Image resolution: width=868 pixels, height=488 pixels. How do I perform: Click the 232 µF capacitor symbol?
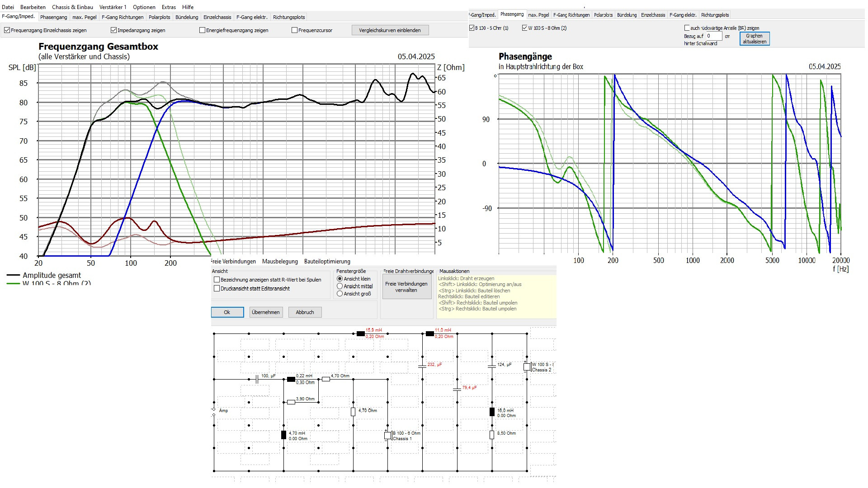(x=422, y=366)
